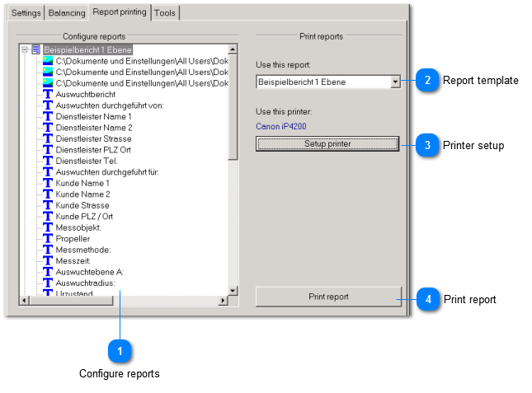Switch to the Settings tab

coord(26,13)
